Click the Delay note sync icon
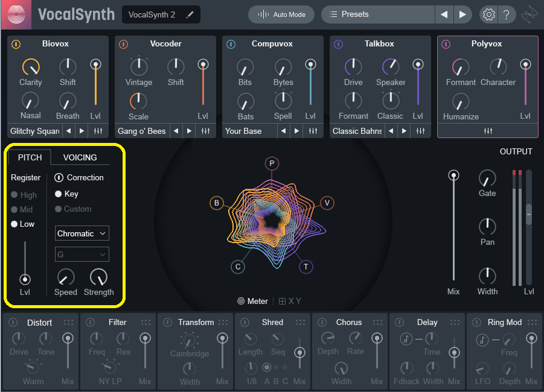 point(406,338)
